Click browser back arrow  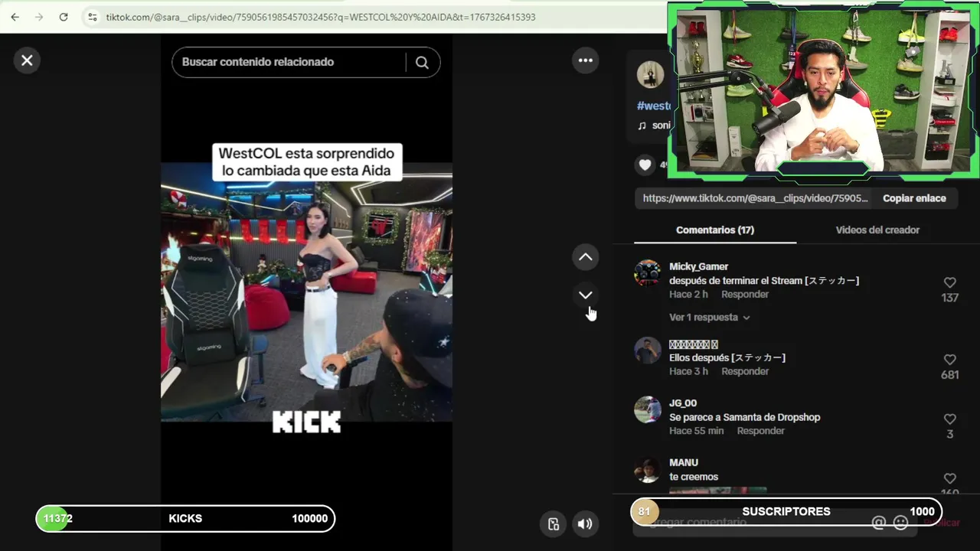click(x=15, y=17)
